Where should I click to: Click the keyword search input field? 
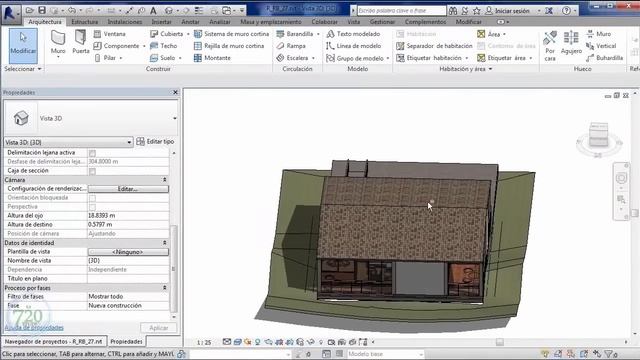[x=401, y=11]
